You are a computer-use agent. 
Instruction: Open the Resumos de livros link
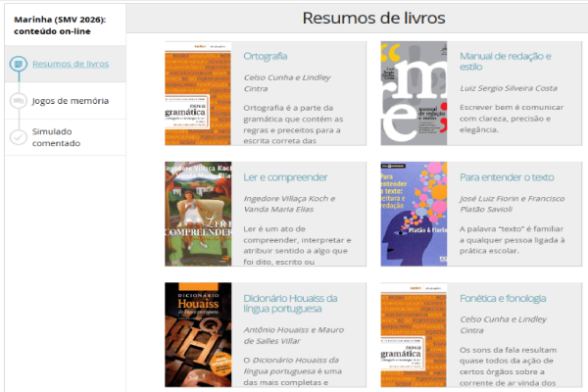71,64
